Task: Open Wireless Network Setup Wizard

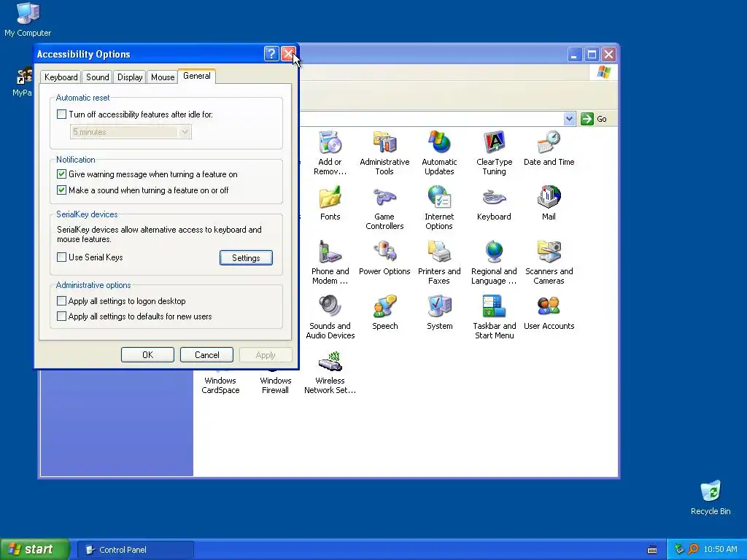Action: (x=330, y=373)
